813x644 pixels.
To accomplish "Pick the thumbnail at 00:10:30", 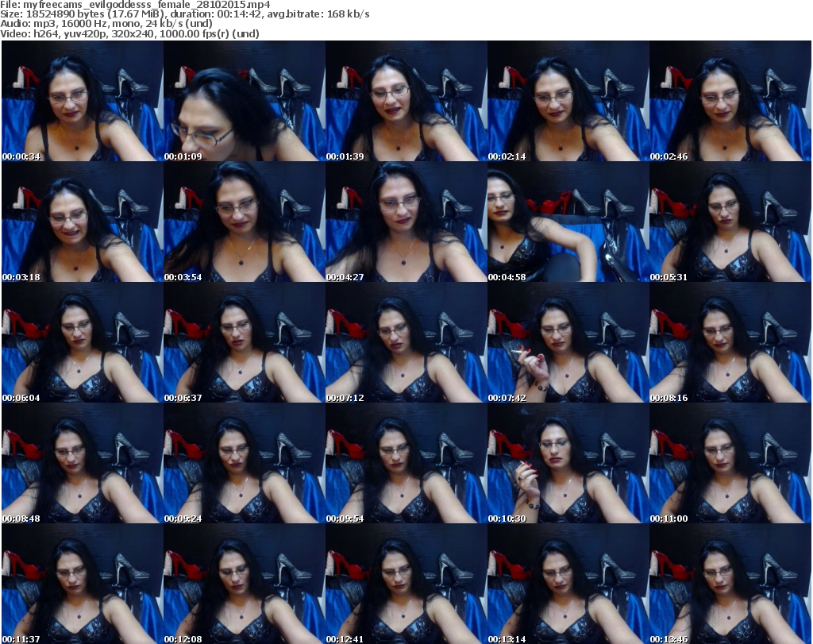I will (x=568, y=463).
